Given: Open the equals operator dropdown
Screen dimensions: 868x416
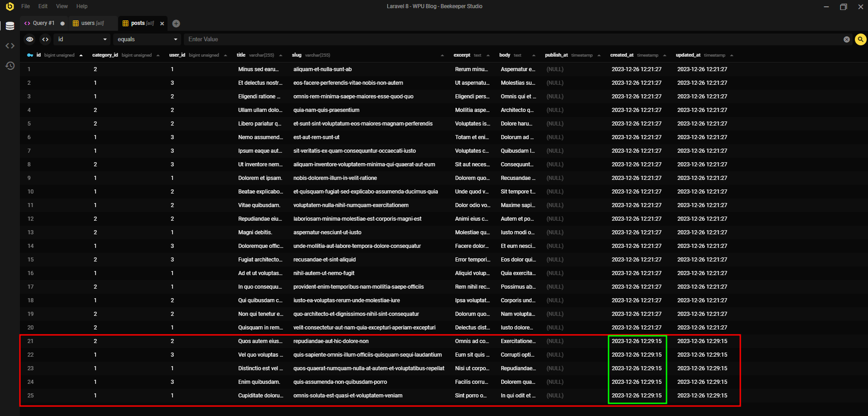Looking at the screenshot, I should click(x=147, y=39).
